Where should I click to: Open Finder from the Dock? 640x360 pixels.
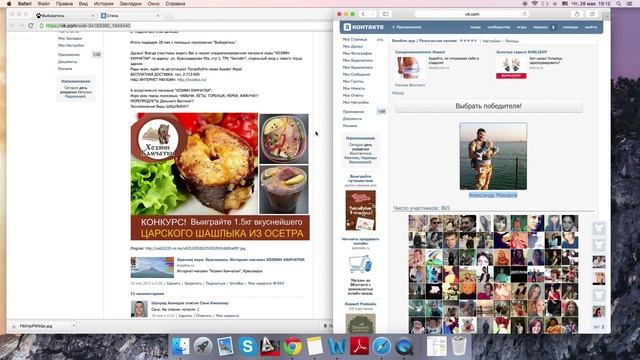(x=181, y=347)
